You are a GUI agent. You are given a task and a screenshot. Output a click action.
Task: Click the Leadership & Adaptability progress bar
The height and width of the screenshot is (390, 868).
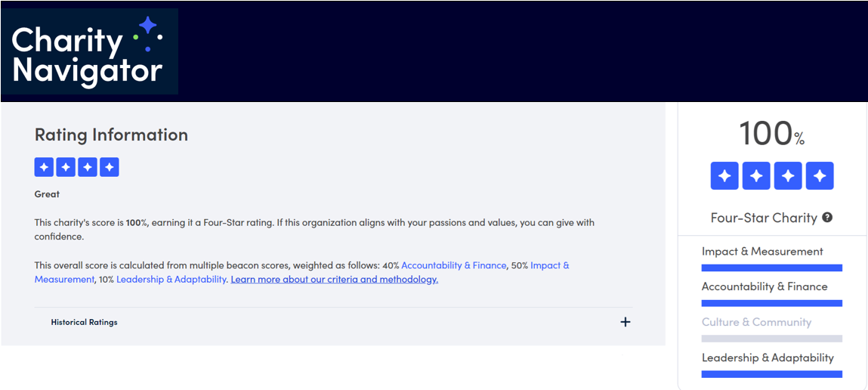tap(771, 374)
